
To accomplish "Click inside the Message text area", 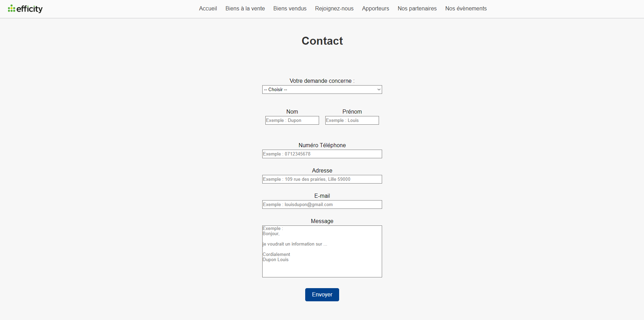I will click(x=322, y=251).
